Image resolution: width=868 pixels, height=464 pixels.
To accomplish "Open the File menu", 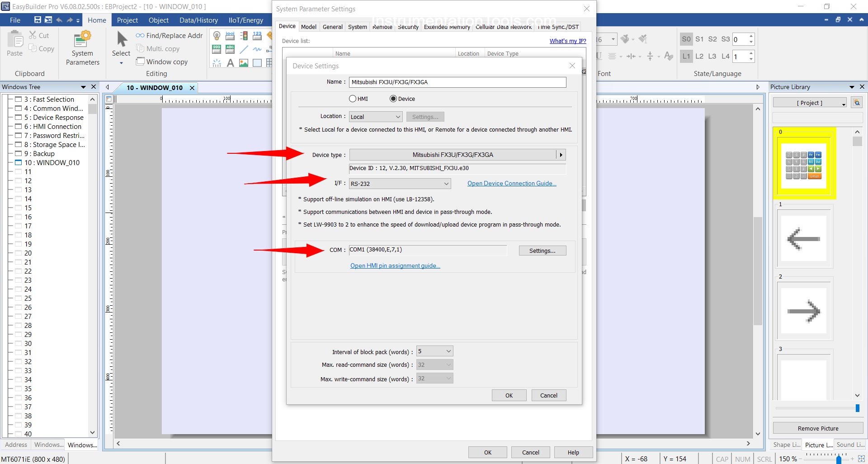I will [15, 20].
